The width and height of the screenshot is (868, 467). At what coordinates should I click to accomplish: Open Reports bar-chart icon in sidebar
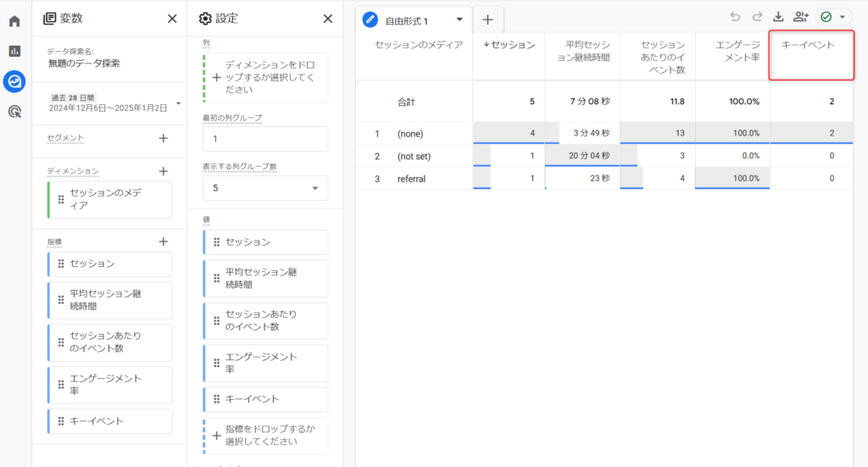[14, 51]
